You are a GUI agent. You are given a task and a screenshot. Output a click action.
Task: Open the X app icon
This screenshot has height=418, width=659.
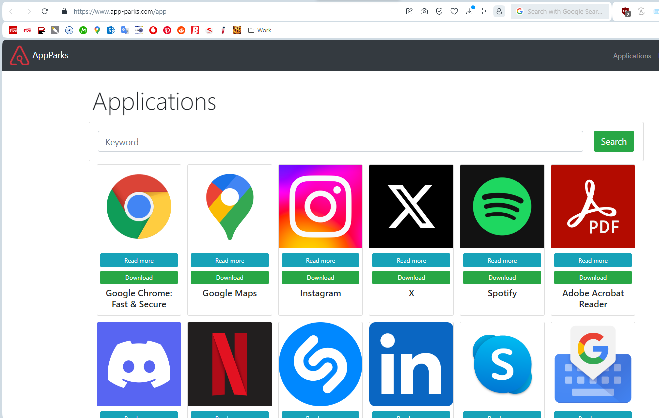pos(411,206)
